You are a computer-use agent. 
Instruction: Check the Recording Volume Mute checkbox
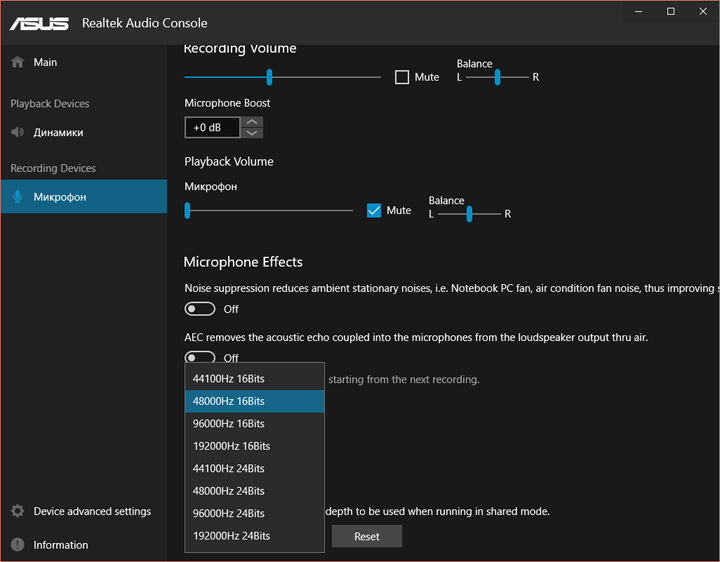pos(402,77)
